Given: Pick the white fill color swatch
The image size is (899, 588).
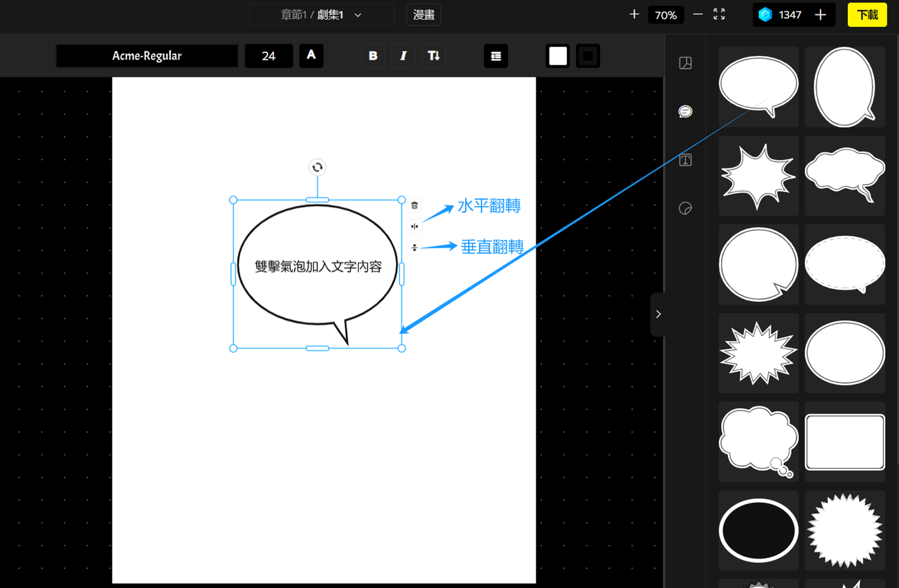Looking at the screenshot, I should pyautogui.click(x=558, y=56).
